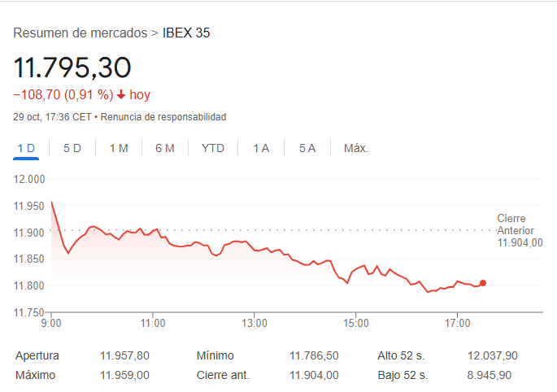Select the YTD range tab
Viewport: 557px width, 392px height.
pyautogui.click(x=213, y=148)
